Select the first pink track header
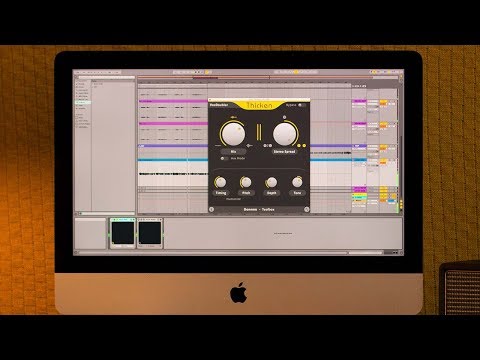 [359, 101]
